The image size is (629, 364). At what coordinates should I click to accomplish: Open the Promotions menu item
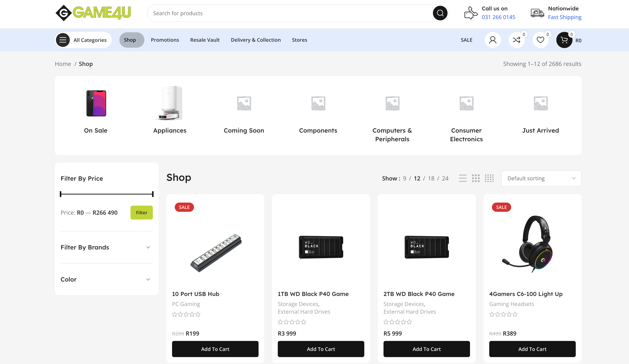[x=165, y=40]
